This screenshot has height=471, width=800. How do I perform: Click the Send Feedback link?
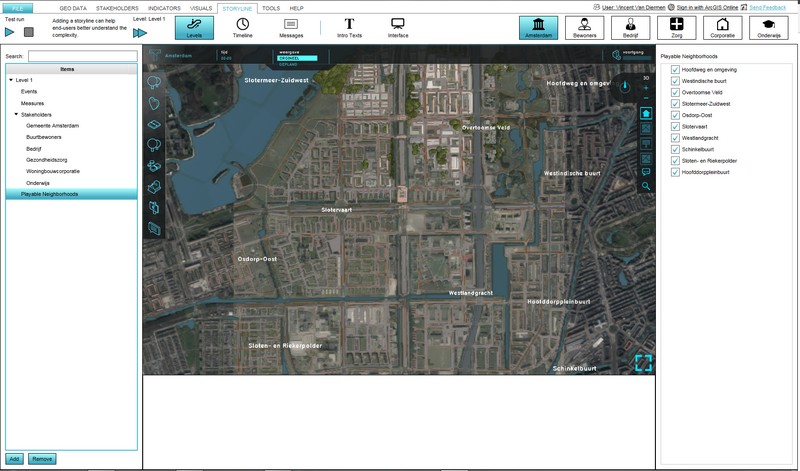point(767,8)
